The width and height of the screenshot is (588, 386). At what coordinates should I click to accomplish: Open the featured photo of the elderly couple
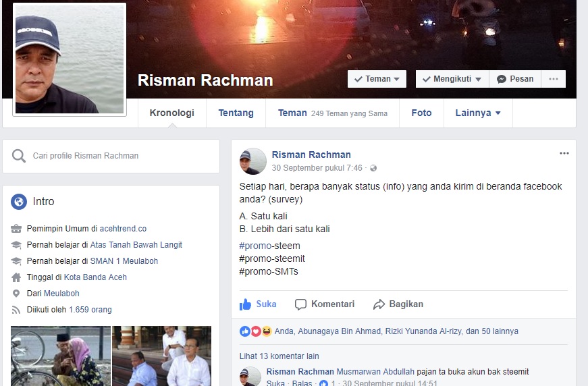61,356
